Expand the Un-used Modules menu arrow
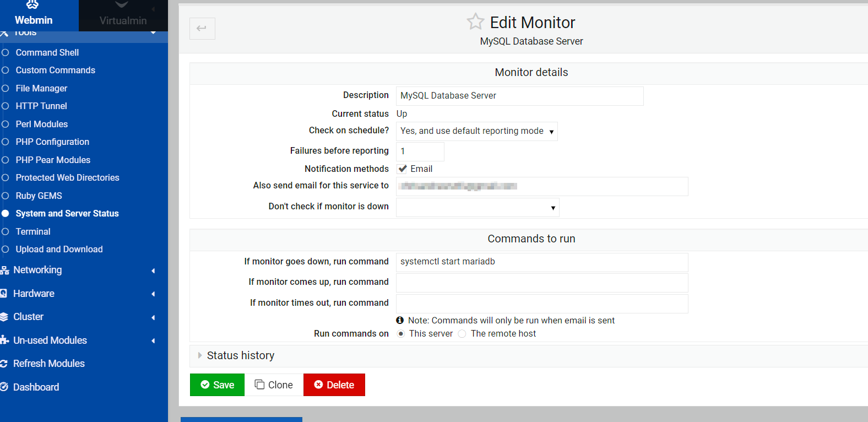868x422 pixels. (x=154, y=341)
